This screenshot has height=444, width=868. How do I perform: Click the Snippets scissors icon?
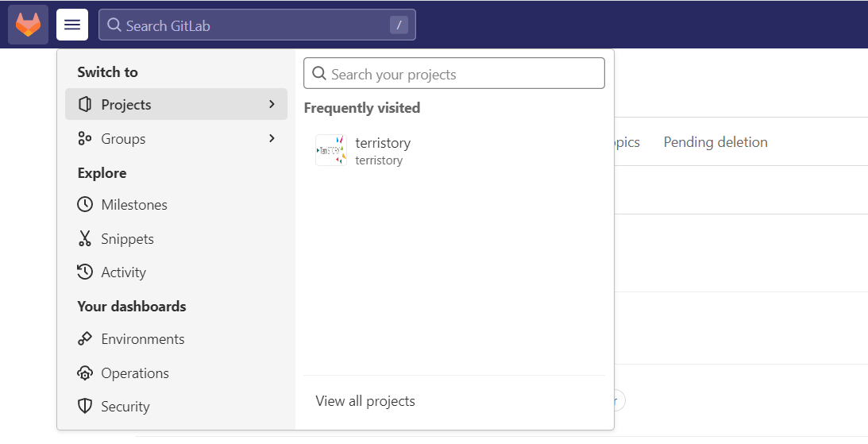85,238
